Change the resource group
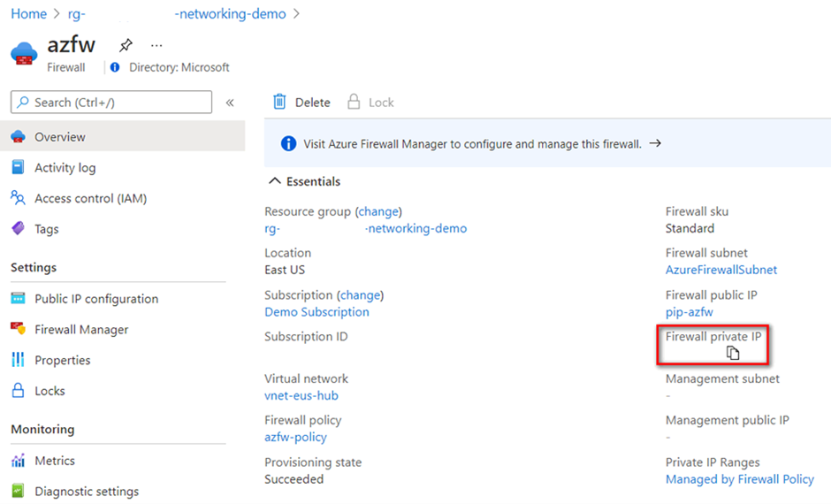The height and width of the screenshot is (504, 831). point(378,211)
